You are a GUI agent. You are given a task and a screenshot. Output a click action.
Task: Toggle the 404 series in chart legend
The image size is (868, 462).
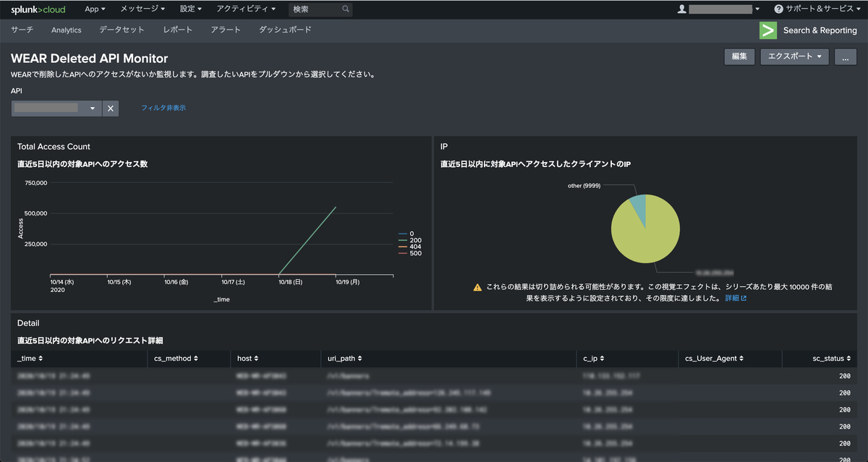click(x=409, y=247)
